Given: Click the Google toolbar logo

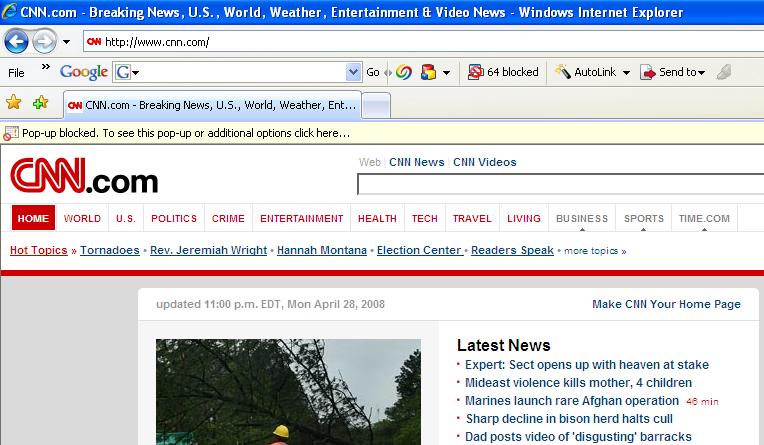Looking at the screenshot, I should (83, 72).
